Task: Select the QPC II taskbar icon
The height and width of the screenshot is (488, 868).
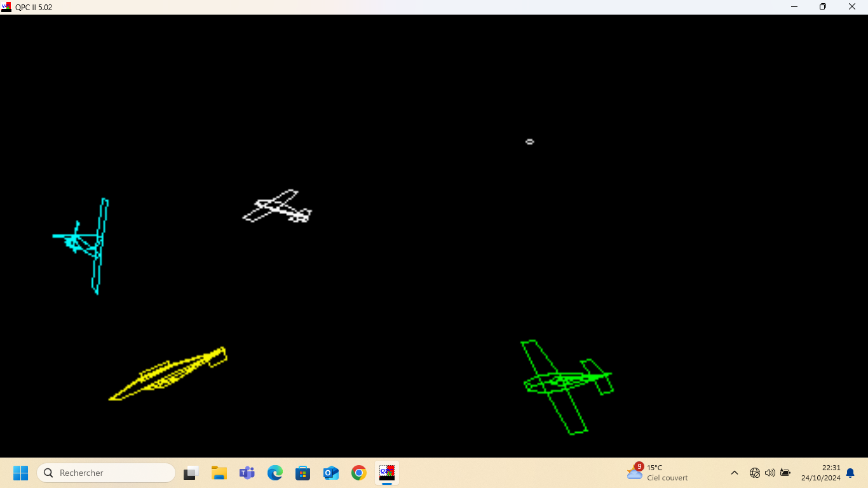Action: (x=387, y=473)
